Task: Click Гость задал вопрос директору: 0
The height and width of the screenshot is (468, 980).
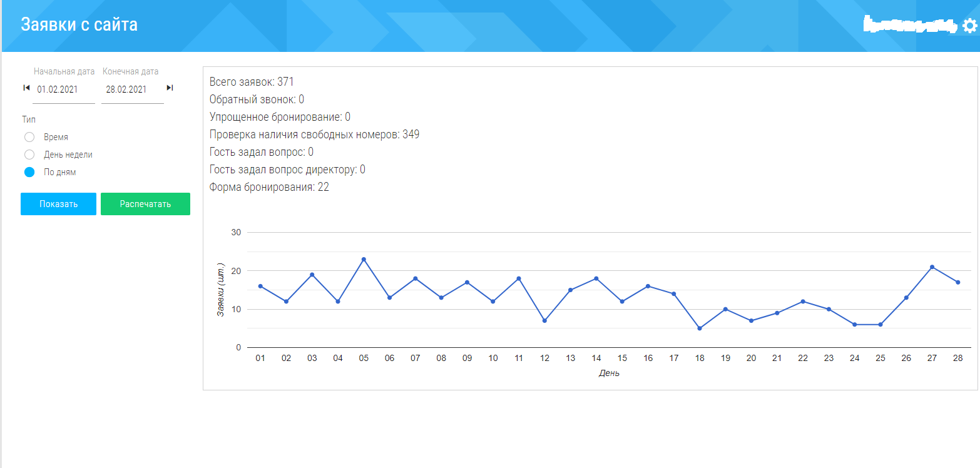Action: click(287, 170)
